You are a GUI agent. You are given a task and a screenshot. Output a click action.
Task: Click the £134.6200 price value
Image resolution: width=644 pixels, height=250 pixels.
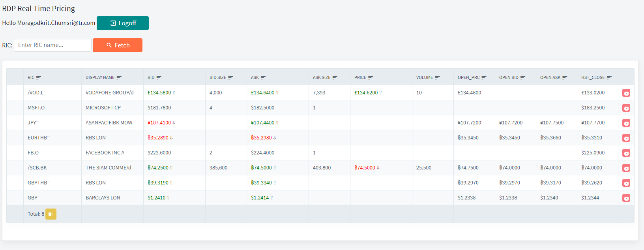pos(366,93)
